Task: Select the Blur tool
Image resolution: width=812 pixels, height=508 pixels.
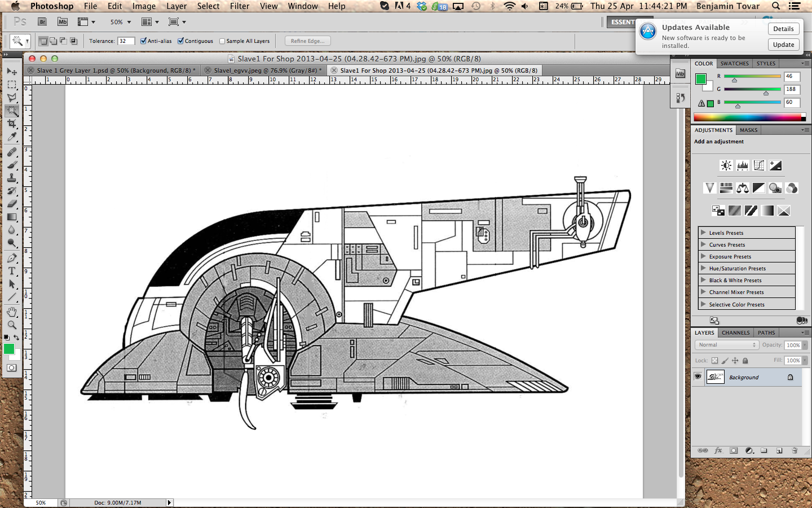Action: (11, 230)
